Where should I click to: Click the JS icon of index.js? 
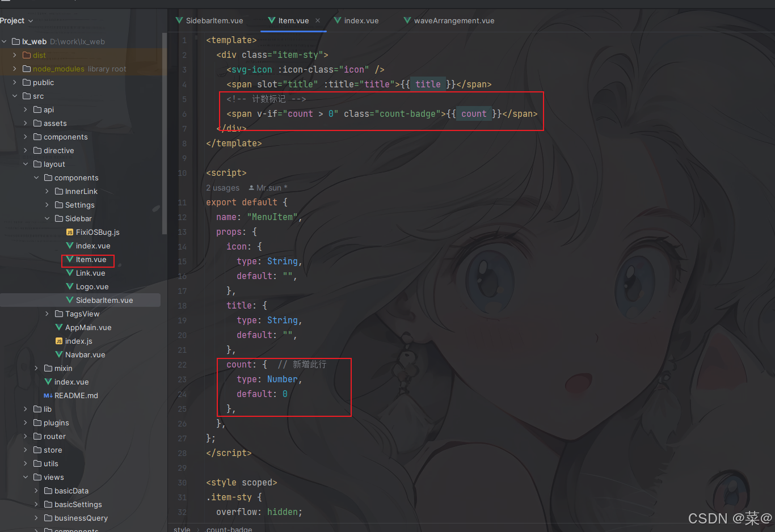point(59,341)
